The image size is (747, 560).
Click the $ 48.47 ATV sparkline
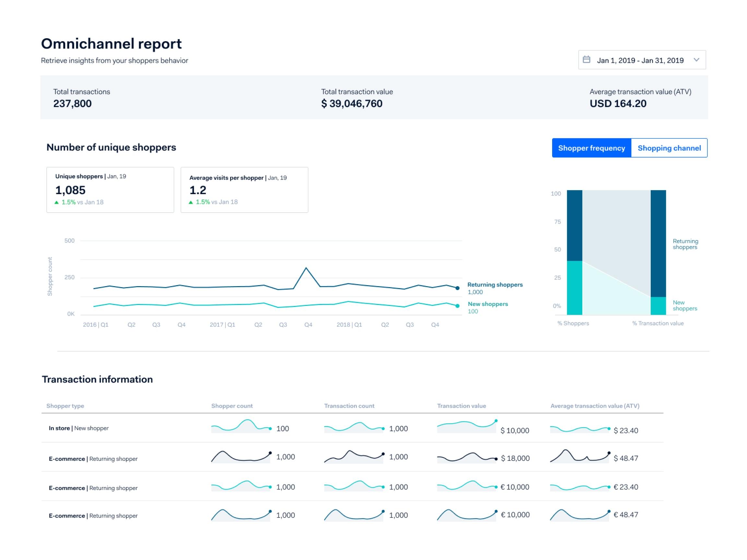(579, 456)
